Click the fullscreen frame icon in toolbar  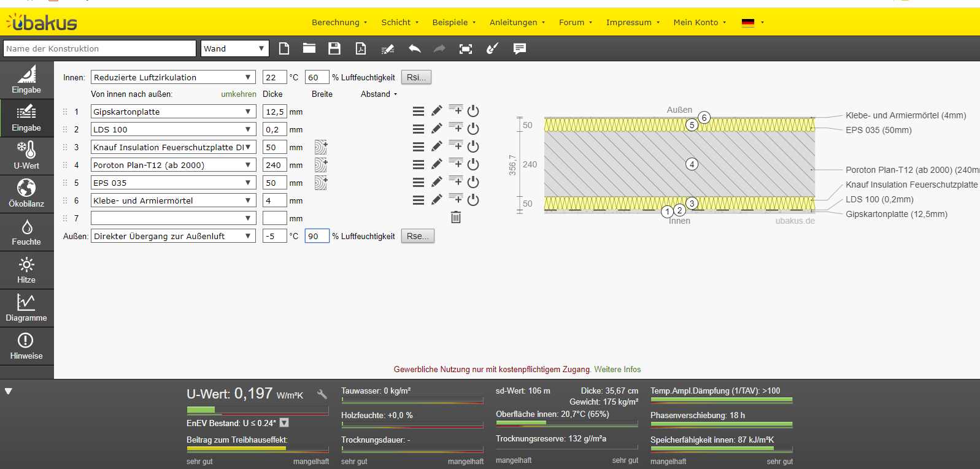466,48
